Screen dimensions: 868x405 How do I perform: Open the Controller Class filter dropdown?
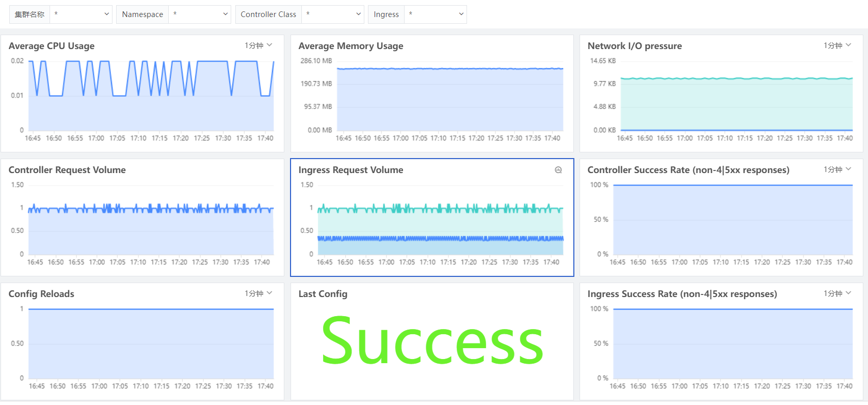coord(333,14)
